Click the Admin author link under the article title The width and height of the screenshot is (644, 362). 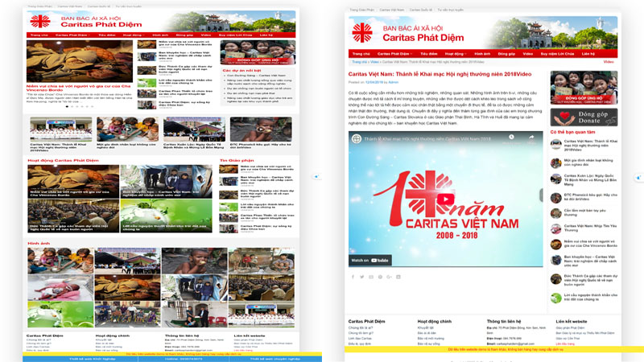click(x=394, y=83)
